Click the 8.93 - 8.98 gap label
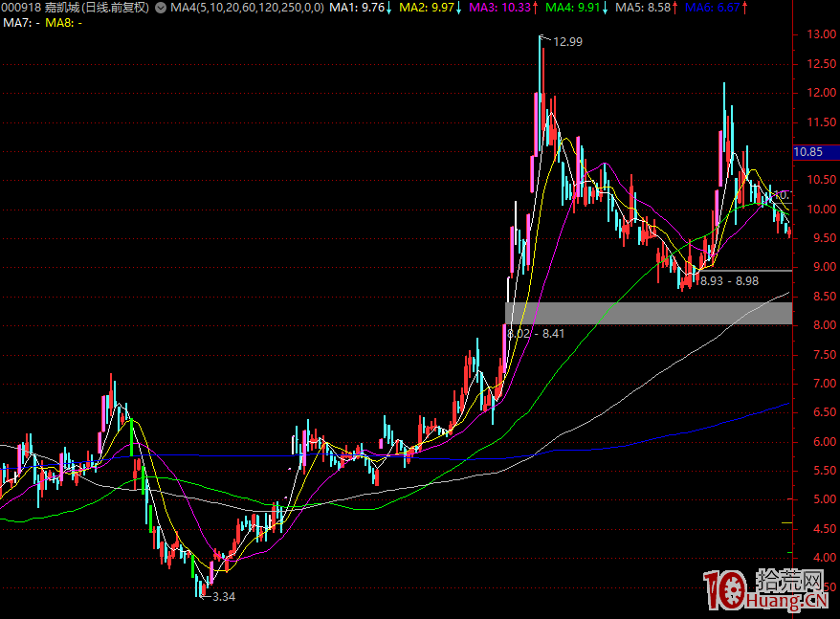This screenshot has width=840, height=619. point(729,281)
